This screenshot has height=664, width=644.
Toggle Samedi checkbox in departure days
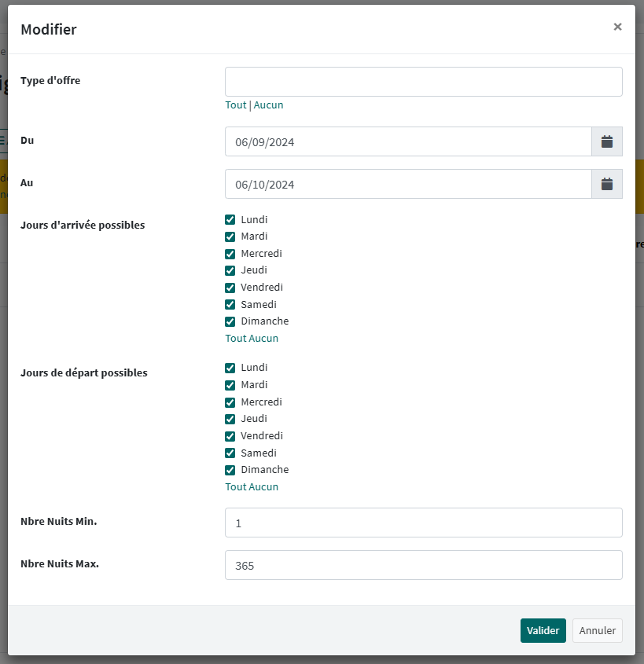click(230, 453)
